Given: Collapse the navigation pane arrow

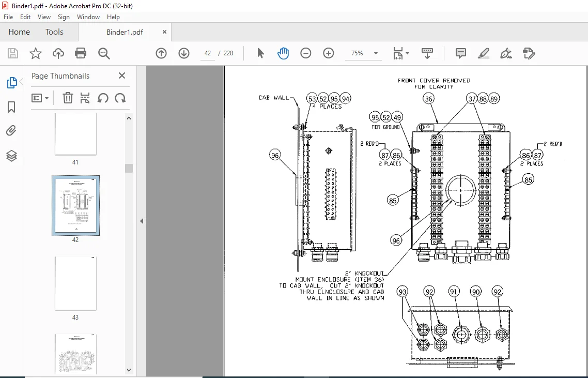Looking at the screenshot, I should 142,221.
